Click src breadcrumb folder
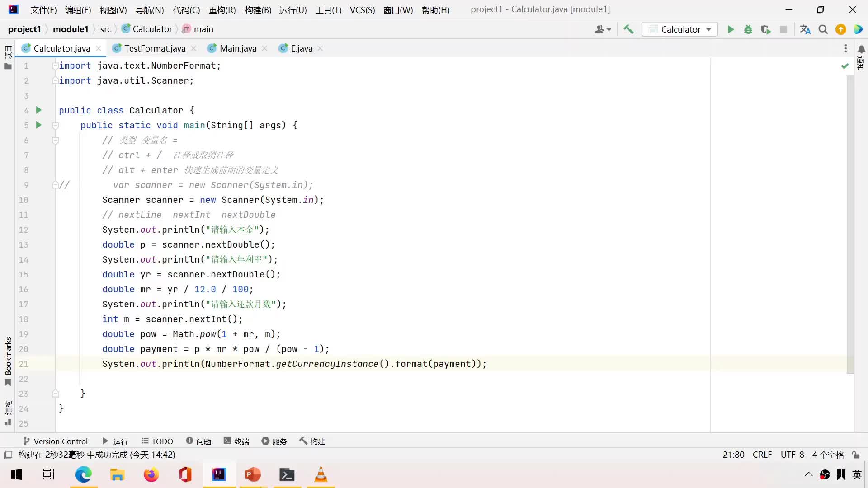The height and width of the screenshot is (488, 868). pos(105,29)
